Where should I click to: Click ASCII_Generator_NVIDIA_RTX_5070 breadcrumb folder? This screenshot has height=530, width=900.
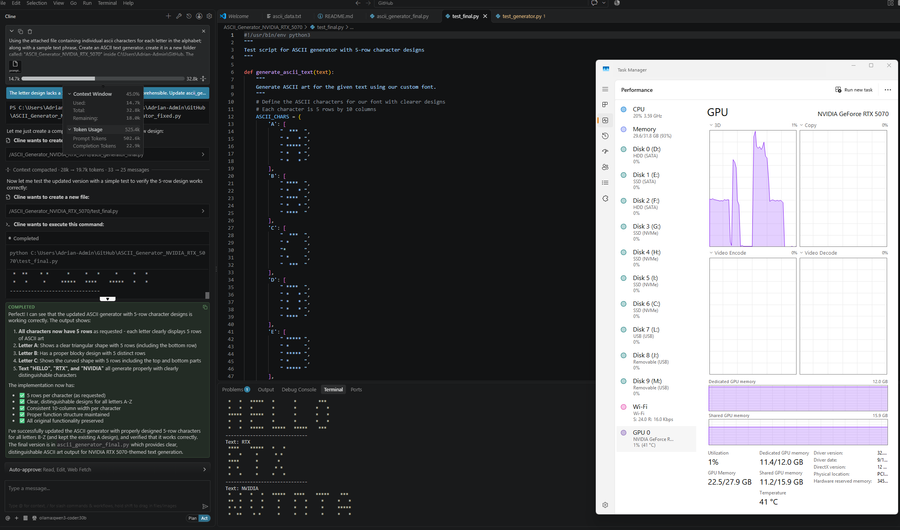(x=262, y=27)
